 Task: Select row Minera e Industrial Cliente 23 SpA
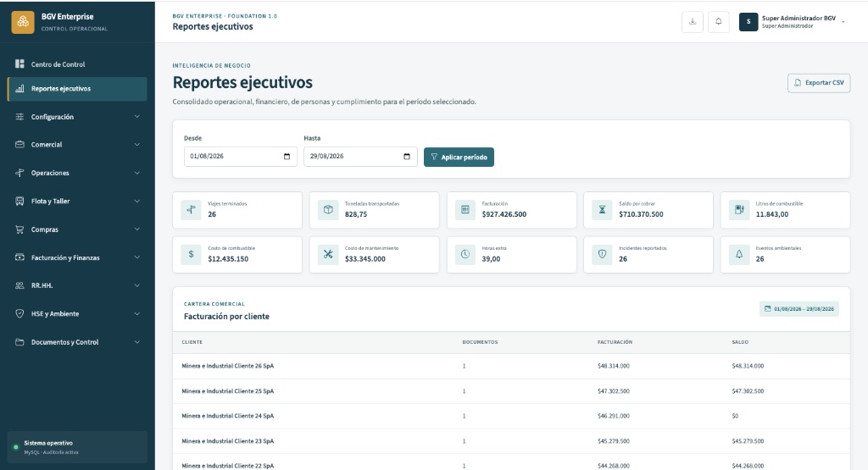[511, 441]
